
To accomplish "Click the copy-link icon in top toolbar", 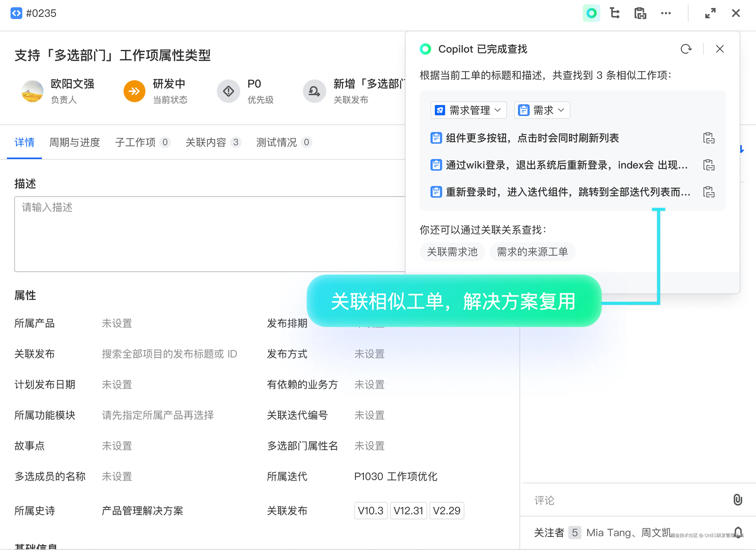I will click(640, 13).
